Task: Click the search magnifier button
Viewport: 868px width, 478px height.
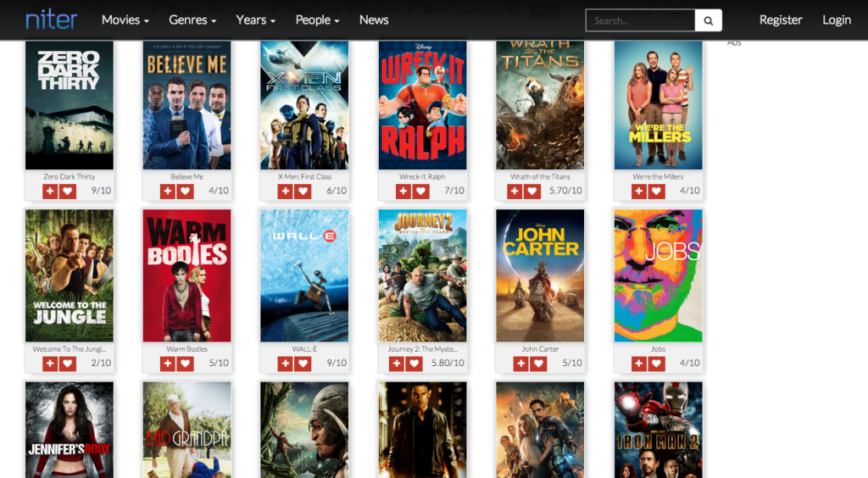Action: [708, 20]
